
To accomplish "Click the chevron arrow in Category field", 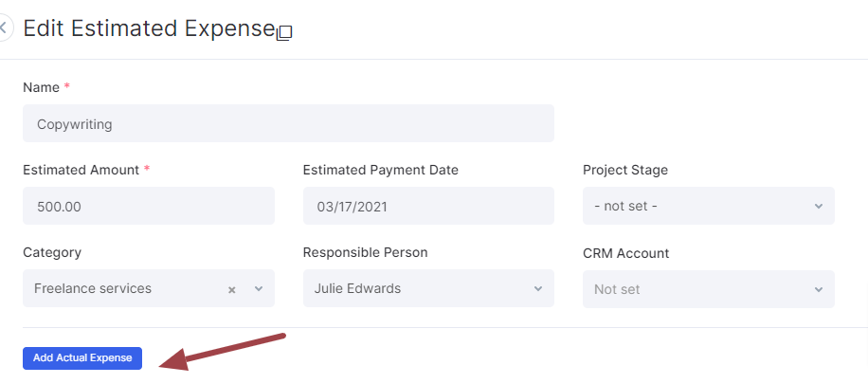I will tap(258, 288).
